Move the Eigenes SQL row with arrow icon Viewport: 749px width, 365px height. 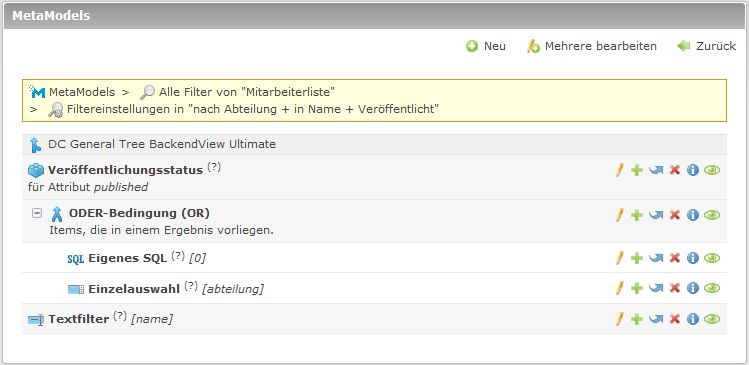coord(656,258)
